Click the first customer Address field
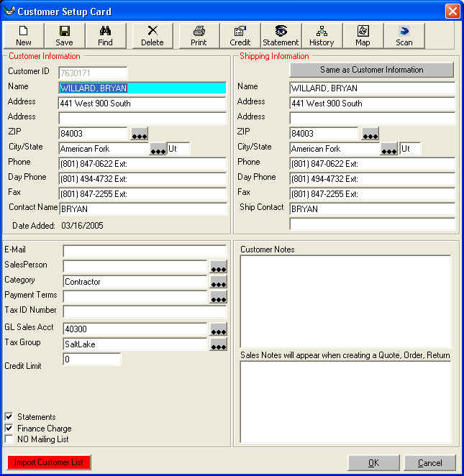464x476 pixels. [142, 104]
